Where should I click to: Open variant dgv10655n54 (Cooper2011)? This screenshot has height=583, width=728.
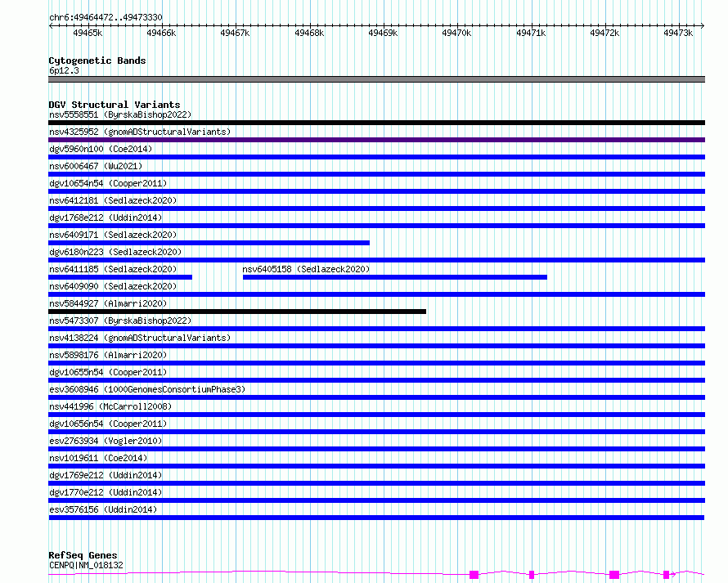108,372
